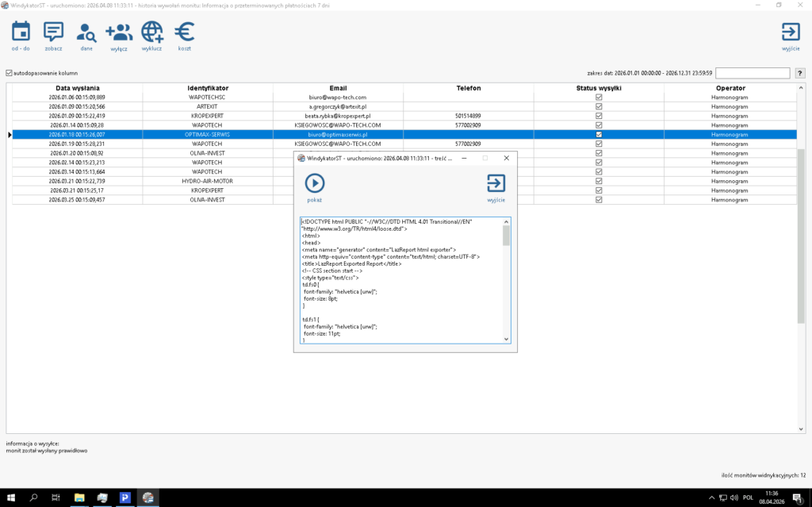
Task: Click the 'Identyfikator' column header
Action: coord(208,88)
